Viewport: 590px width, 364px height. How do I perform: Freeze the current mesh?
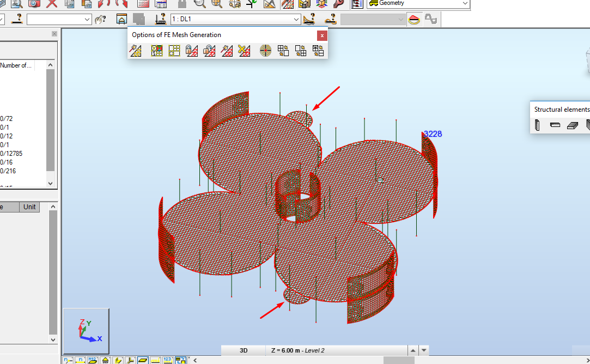191,50
